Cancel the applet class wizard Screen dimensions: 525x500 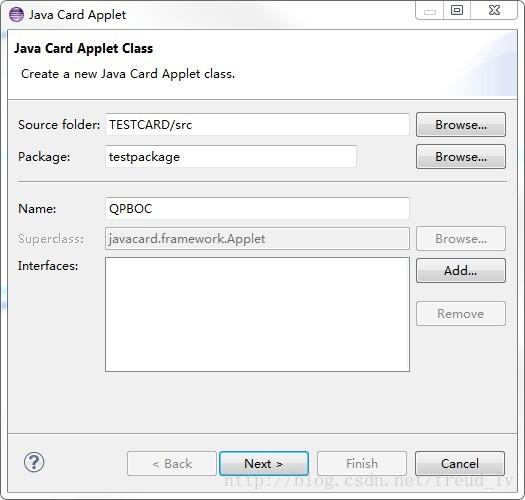pos(460,463)
